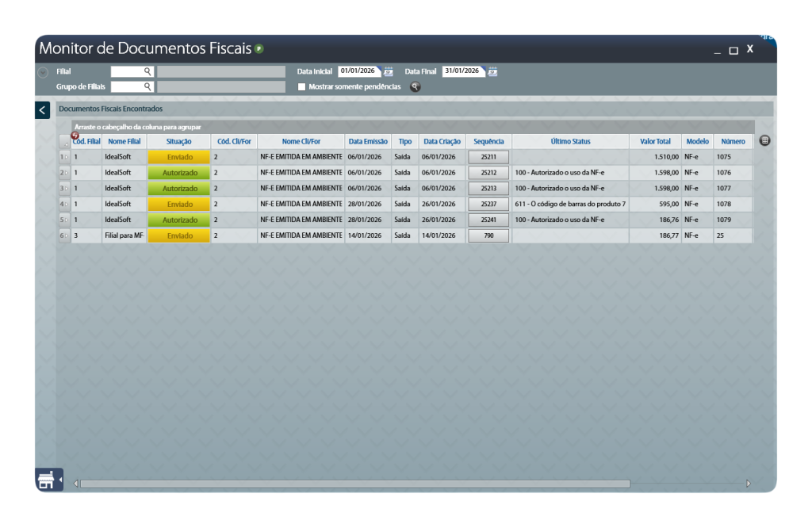This screenshot has height=528, width=812.
Task: Sort by the Situação column header
Action: click(x=179, y=141)
